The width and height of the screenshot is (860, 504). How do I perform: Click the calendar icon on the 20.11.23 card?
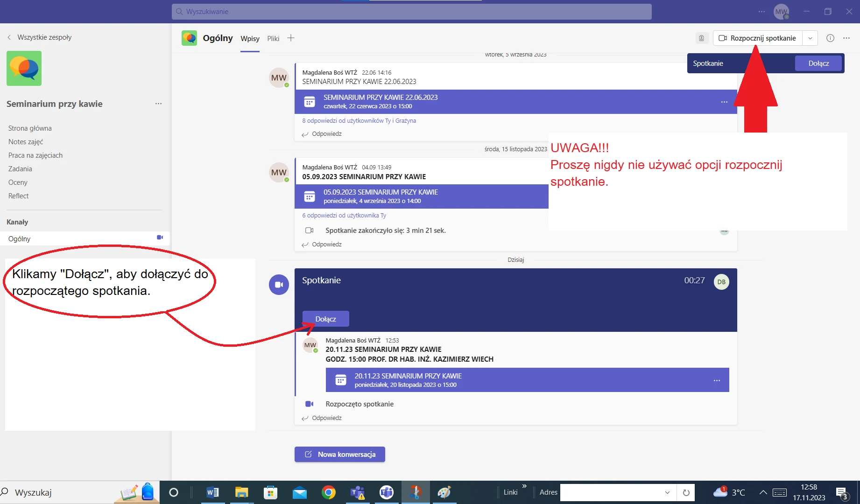[341, 380]
